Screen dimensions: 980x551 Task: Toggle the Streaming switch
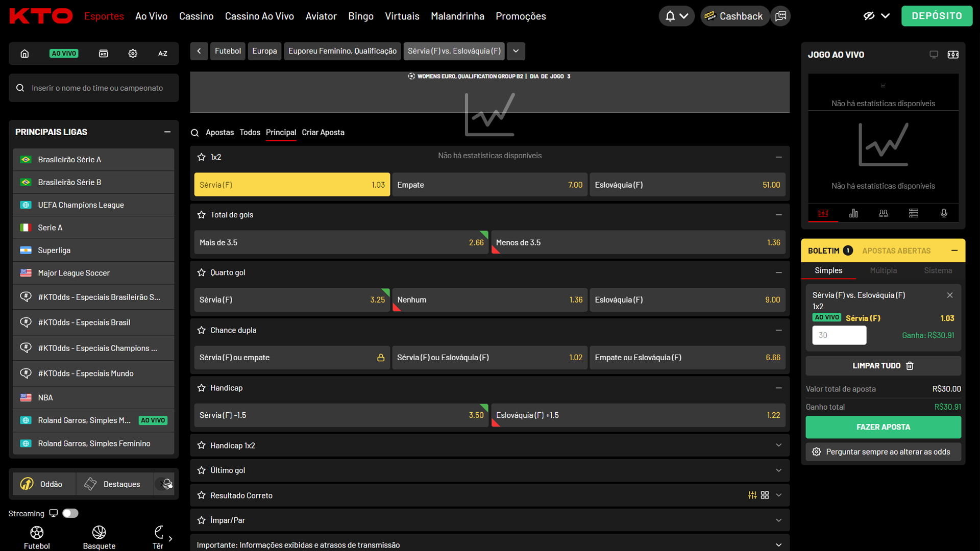pyautogui.click(x=70, y=513)
